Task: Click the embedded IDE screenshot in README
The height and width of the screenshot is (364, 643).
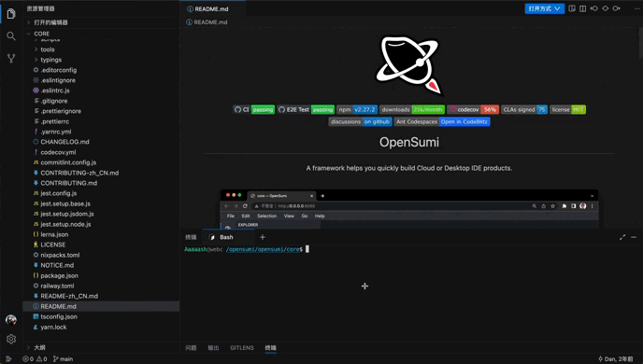Action: [409, 209]
